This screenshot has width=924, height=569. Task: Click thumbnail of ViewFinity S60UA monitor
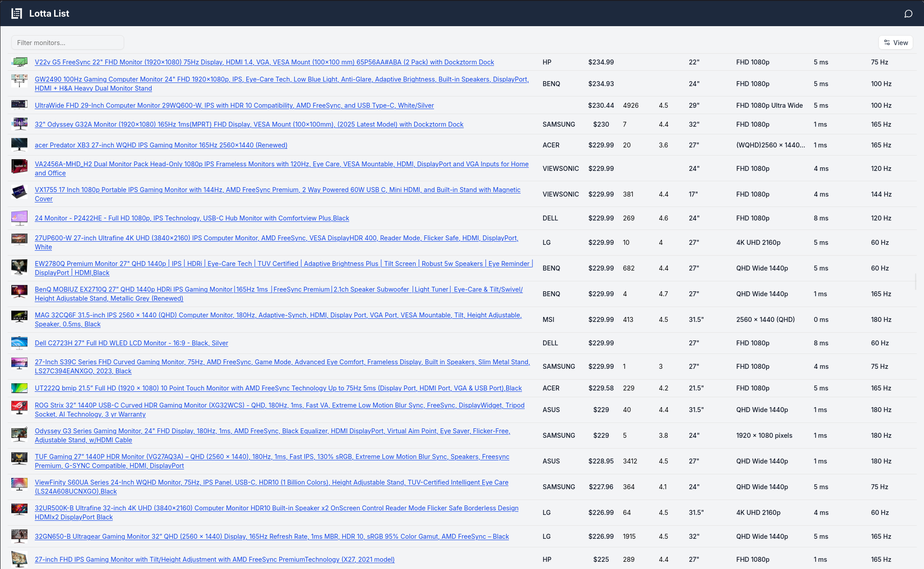[x=19, y=485]
